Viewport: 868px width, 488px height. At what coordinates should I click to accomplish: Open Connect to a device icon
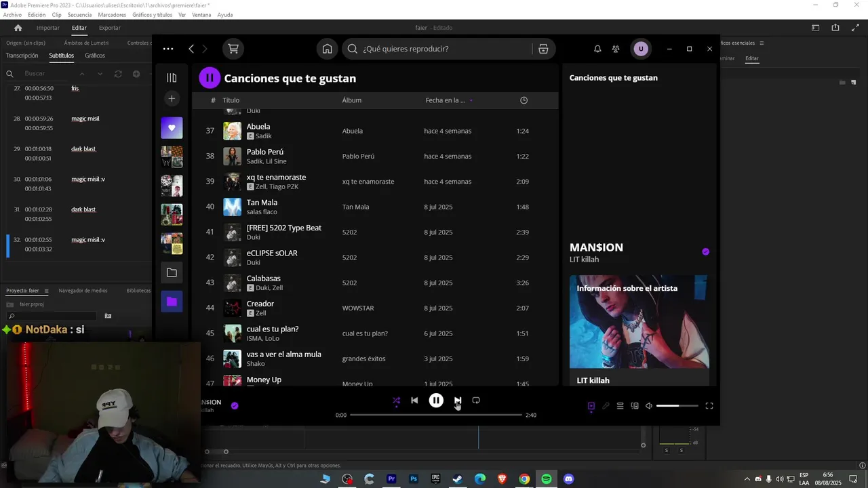click(x=635, y=406)
